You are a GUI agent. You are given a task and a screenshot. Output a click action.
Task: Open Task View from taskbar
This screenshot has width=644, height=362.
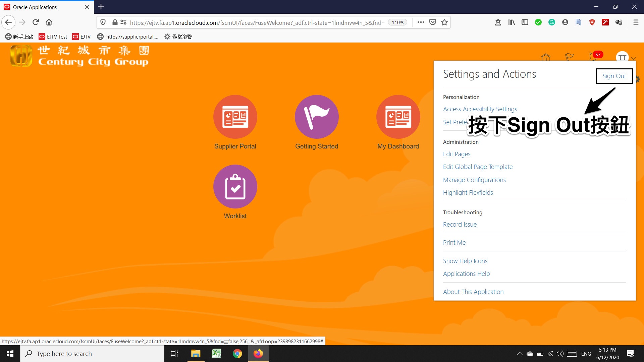tap(174, 354)
